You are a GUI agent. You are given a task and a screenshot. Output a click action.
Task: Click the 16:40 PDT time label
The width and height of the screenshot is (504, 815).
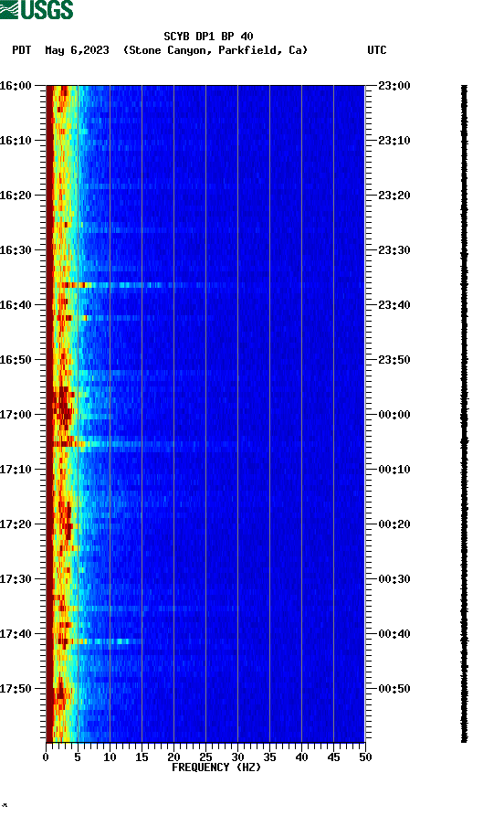(16, 305)
